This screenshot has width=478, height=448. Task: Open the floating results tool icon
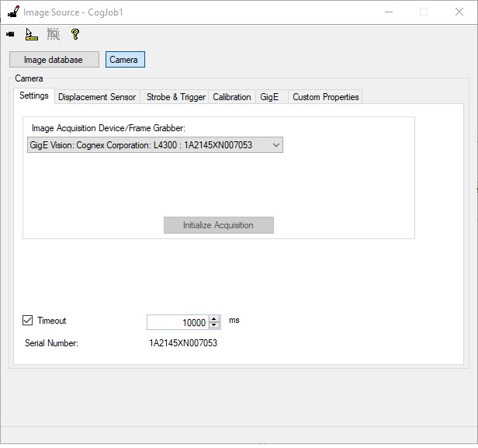pos(31,34)
